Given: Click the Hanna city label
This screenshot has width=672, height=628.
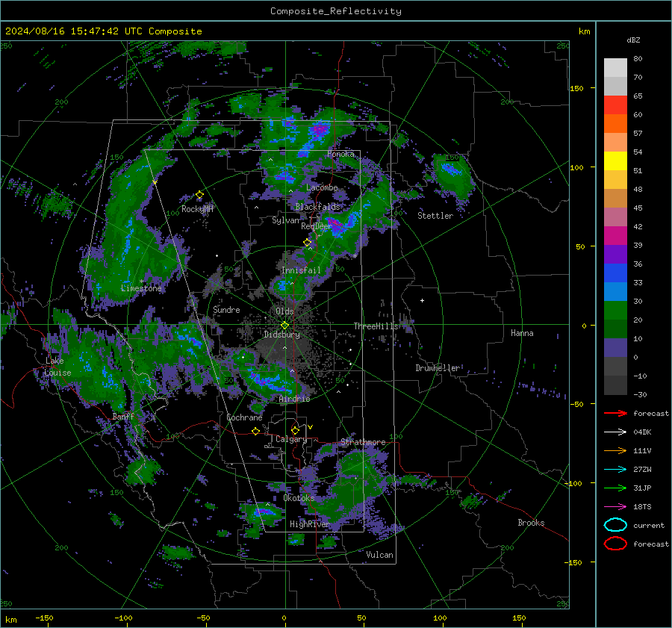Looking at the screenshot, I should point(522,333).
